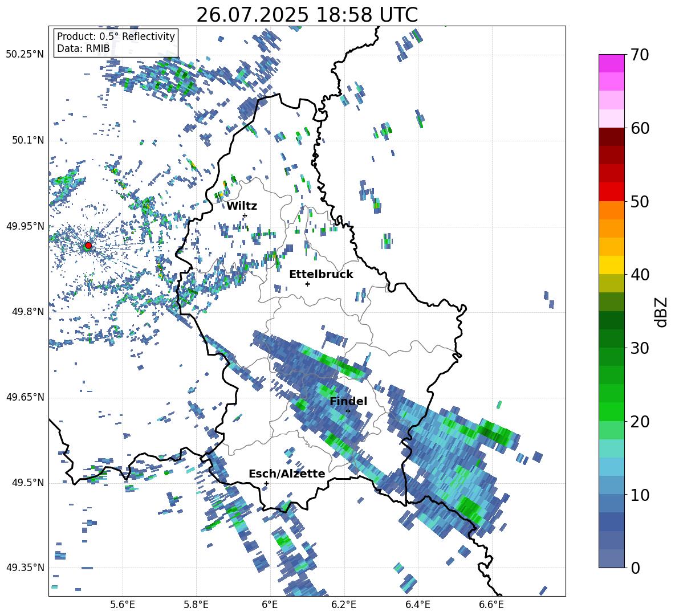This screenshot has width=675, height=616.
Task: Click the 6.2°E longitude label
Action: tap(344, 605)
